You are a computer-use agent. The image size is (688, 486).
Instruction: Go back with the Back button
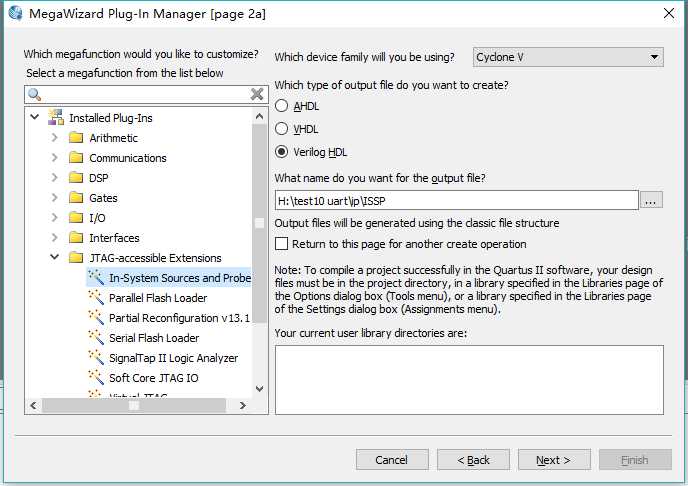point(473,460)
